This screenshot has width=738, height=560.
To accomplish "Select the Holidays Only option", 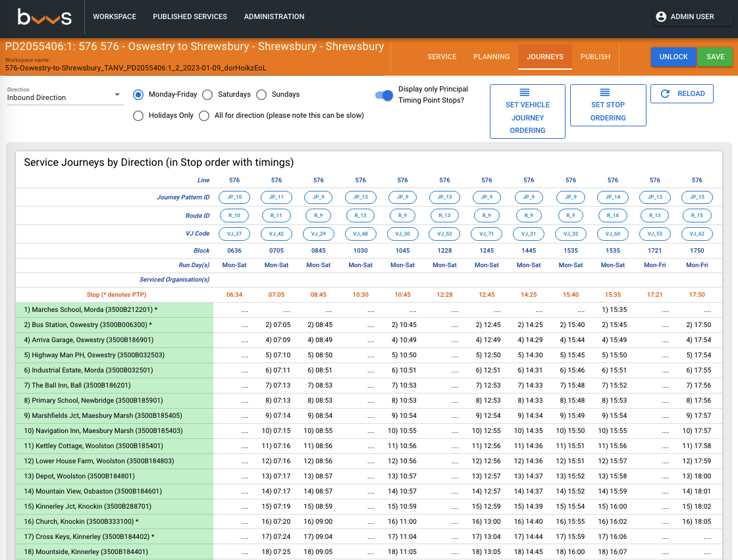I will coord(138,116).
